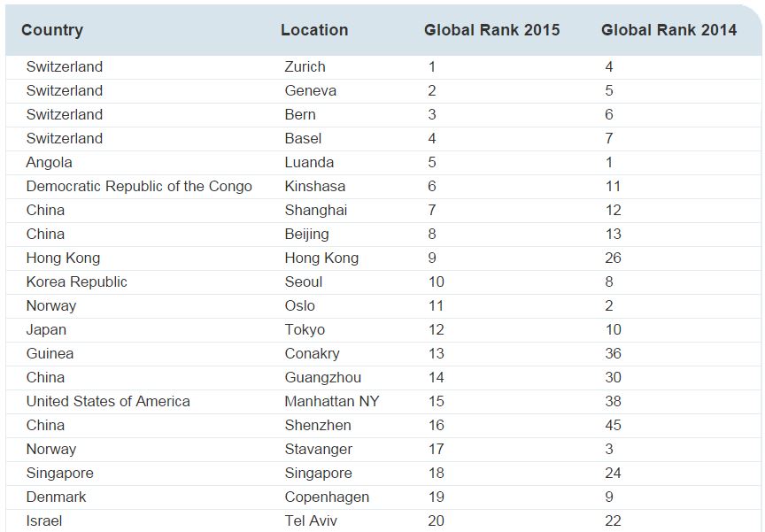Viewport: 765px width, 532px height.
Task: Click the Copenhagen location cell
Action: pos(327,497)
